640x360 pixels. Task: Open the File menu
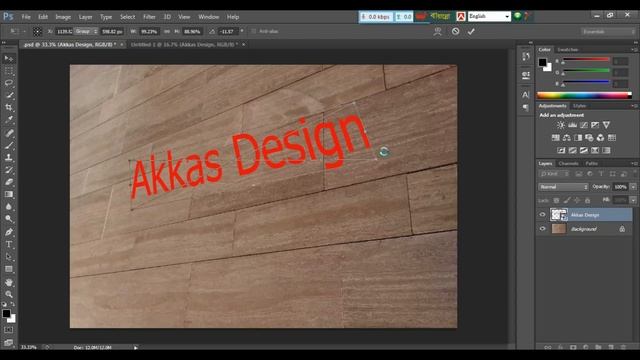(26, 17)
